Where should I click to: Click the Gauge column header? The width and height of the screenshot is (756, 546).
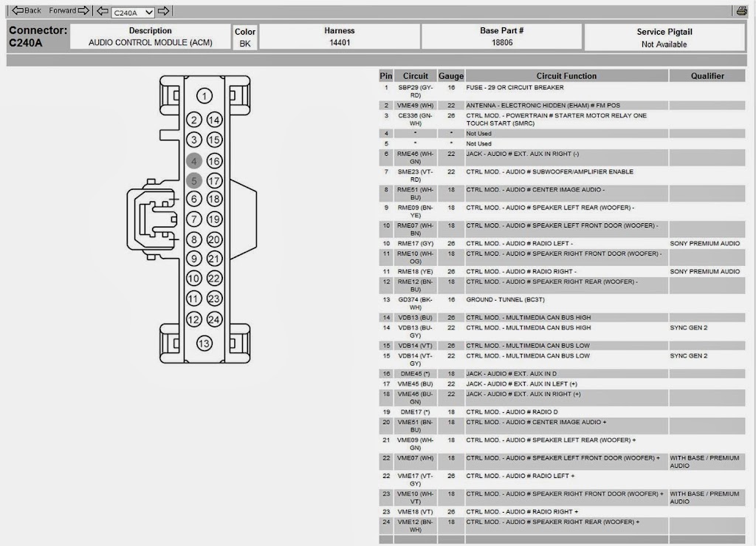click(451, 75)
